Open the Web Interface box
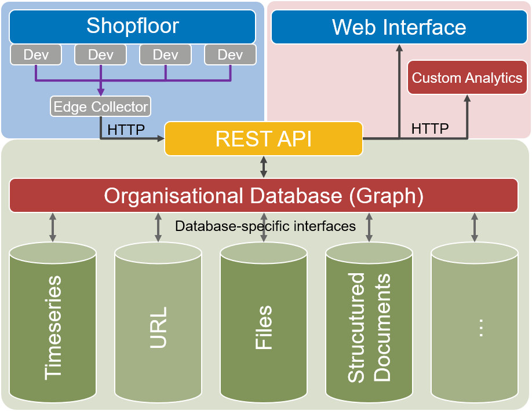This screenshot has width=532, height=411. (399, 27)
